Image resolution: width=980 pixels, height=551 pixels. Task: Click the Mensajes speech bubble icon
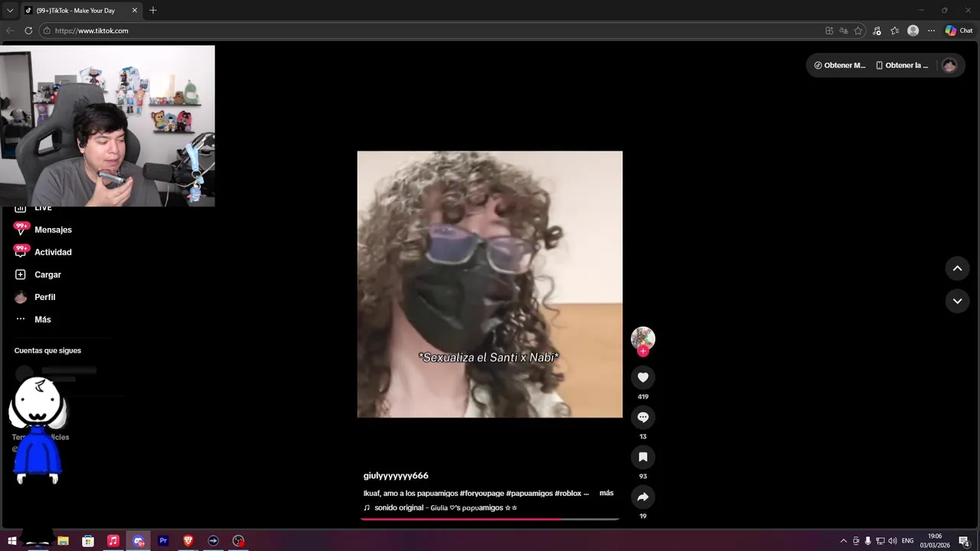tap(21, 230)
